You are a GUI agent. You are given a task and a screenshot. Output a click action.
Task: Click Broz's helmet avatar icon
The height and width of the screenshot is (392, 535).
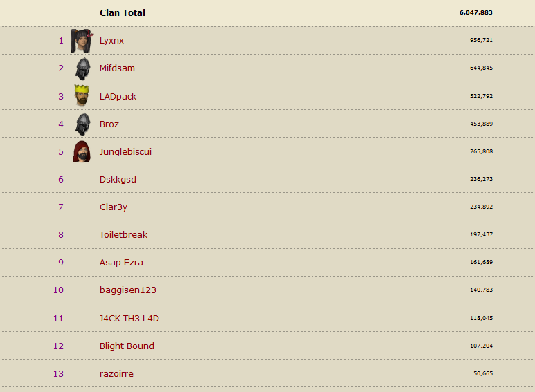point(82,124)
